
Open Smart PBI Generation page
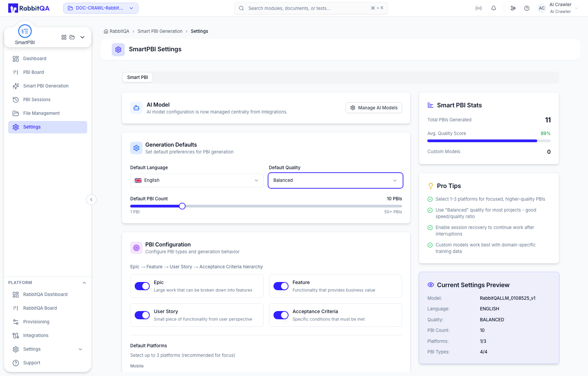pyautogui.click(x=48, y=86)
